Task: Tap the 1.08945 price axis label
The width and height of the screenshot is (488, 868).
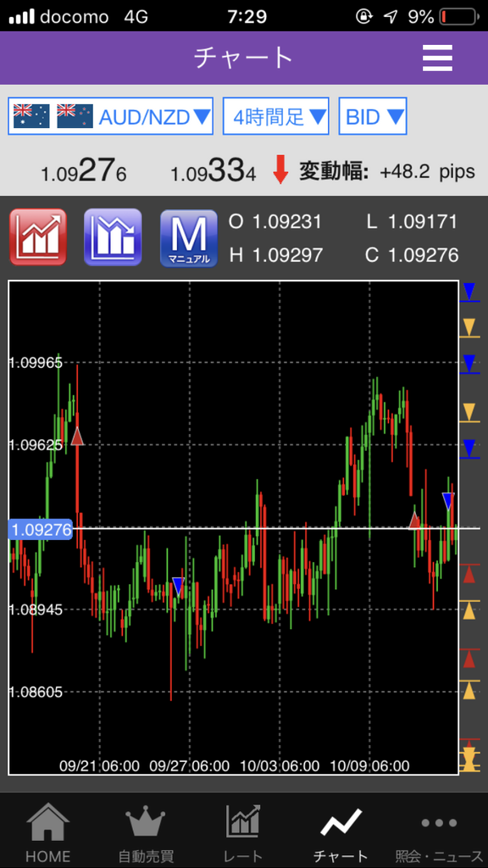Action: 36,609
